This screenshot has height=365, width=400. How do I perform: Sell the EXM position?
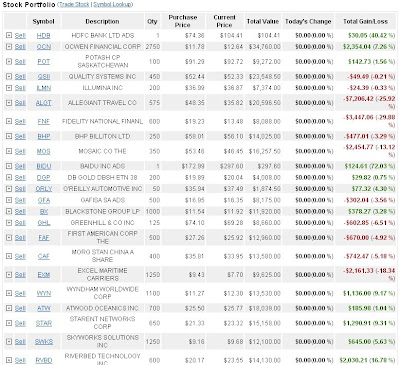(x=20, y=275)
